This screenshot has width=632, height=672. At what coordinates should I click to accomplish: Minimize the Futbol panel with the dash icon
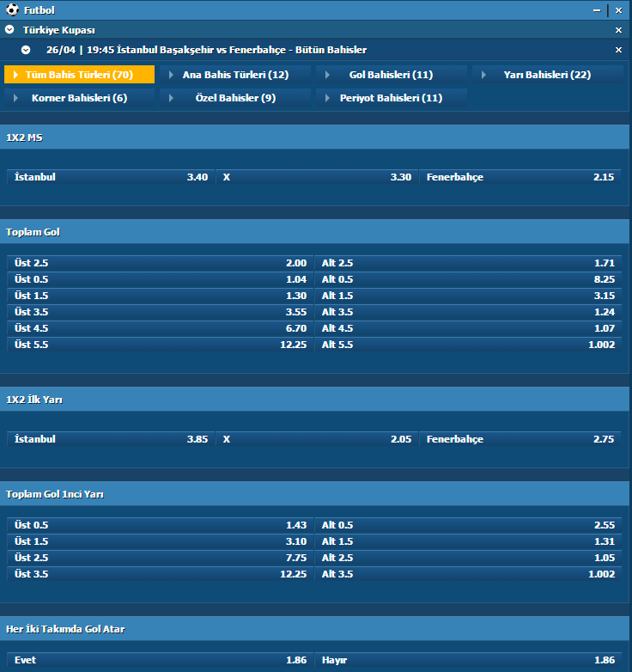[x=597, y=10]
